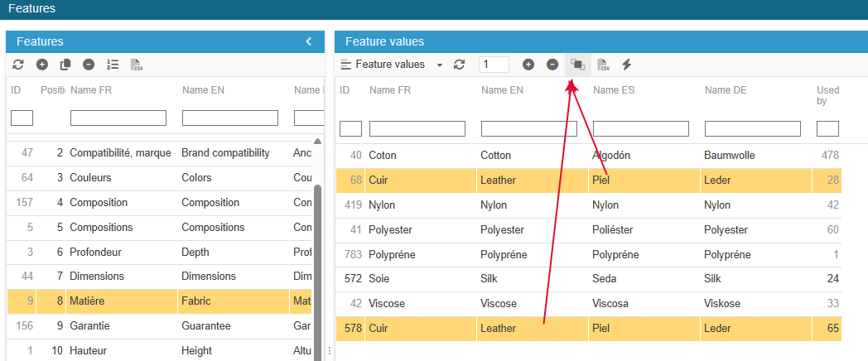
Task: Select Cuir value with ID 578
Action: (x=588, y=329)
